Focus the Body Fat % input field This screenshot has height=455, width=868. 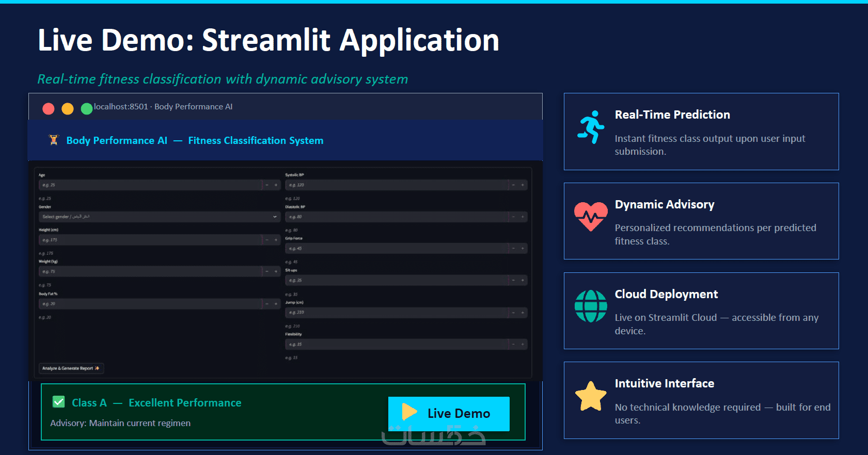(x=150, y=304)
